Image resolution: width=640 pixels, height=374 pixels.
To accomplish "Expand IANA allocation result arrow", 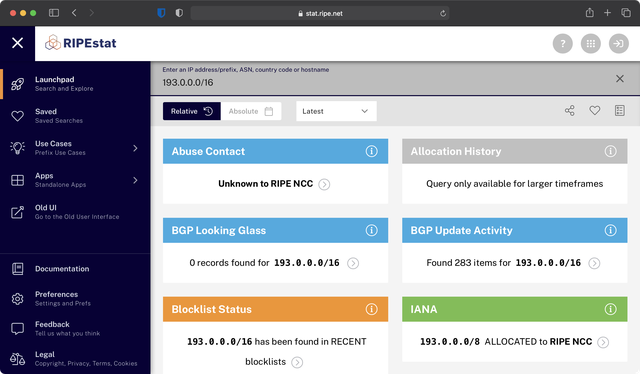I will tap(603, 342).
